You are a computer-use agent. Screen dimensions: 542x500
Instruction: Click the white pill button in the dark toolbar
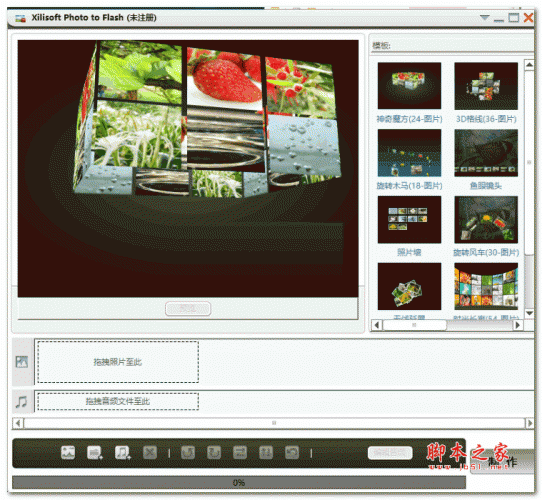pos(390,453)
